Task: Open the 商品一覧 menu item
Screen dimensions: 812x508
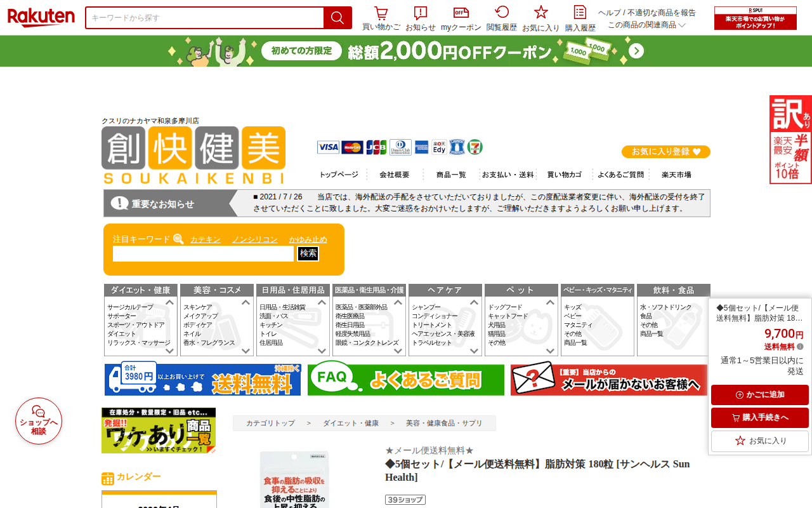Action: (451, 175)
